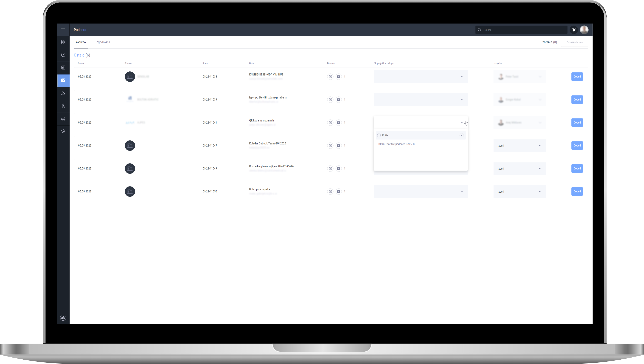644x364 pixels.
Task: Click the notification bell icon
Action: point(573,30)
